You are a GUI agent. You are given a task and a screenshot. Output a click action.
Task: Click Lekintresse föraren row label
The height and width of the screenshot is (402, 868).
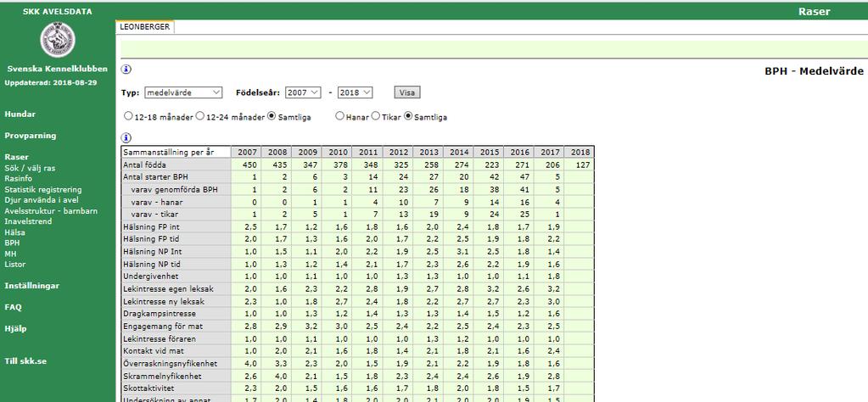(x=160, y=339)
